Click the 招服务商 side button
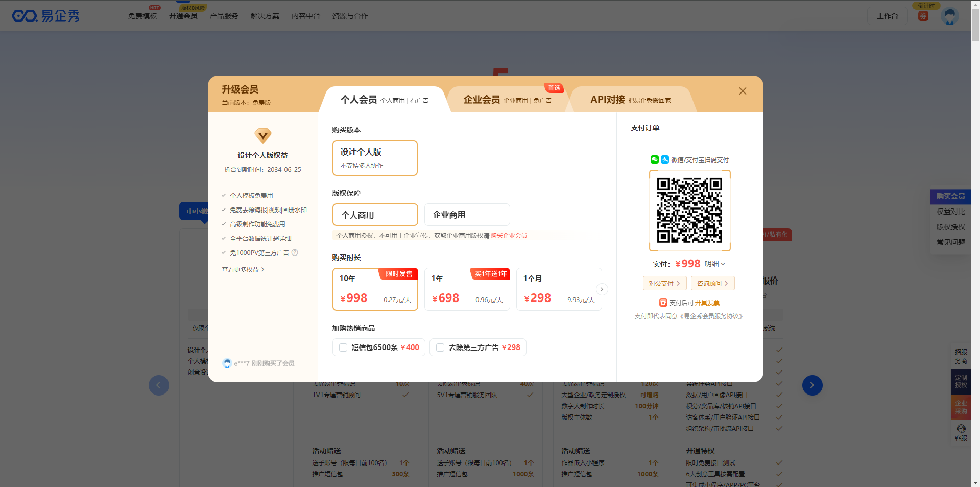Screen dimensions: 980x487 [x=961, y=356]
